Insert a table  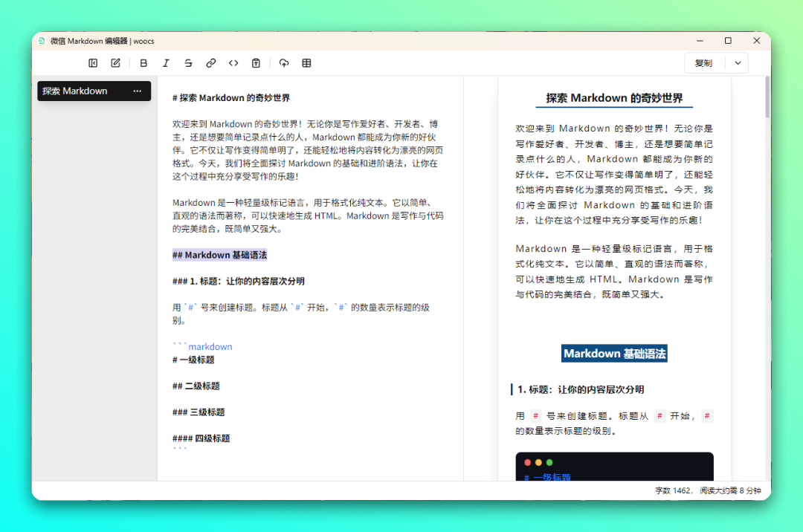pos(306,63)
